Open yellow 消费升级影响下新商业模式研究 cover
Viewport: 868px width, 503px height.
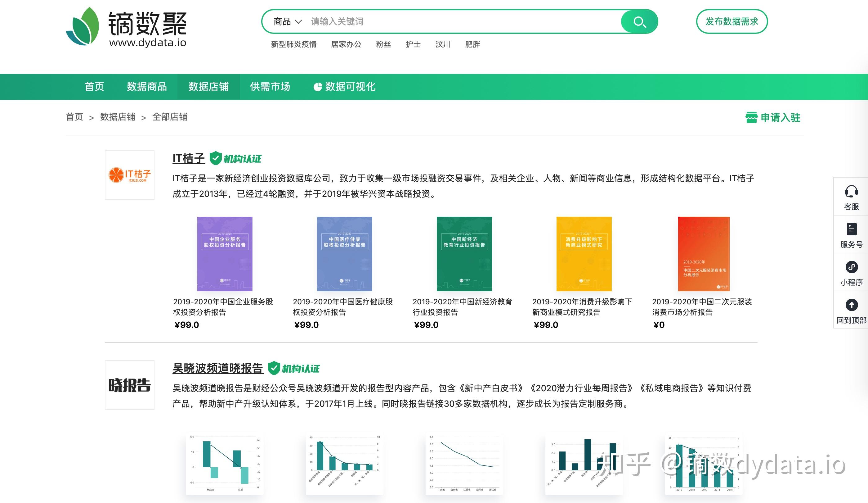pos(584,254)
